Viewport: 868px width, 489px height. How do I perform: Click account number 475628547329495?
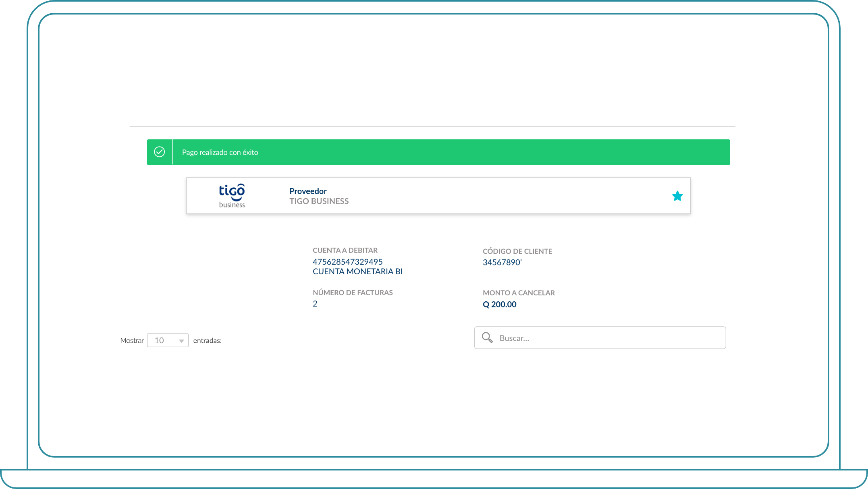click(347, 262)
